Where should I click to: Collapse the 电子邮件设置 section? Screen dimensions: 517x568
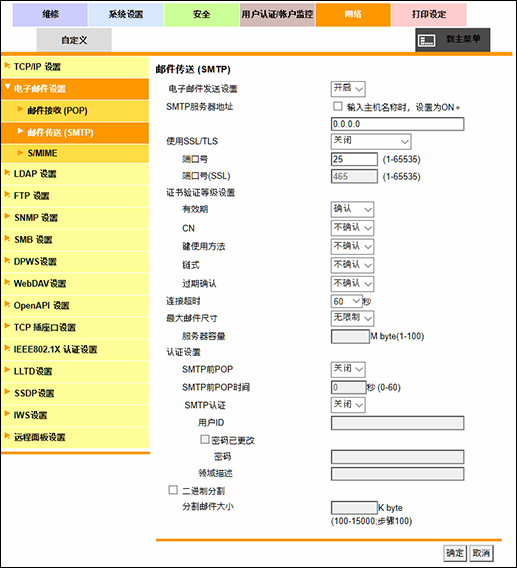click(x=75, y=89)
